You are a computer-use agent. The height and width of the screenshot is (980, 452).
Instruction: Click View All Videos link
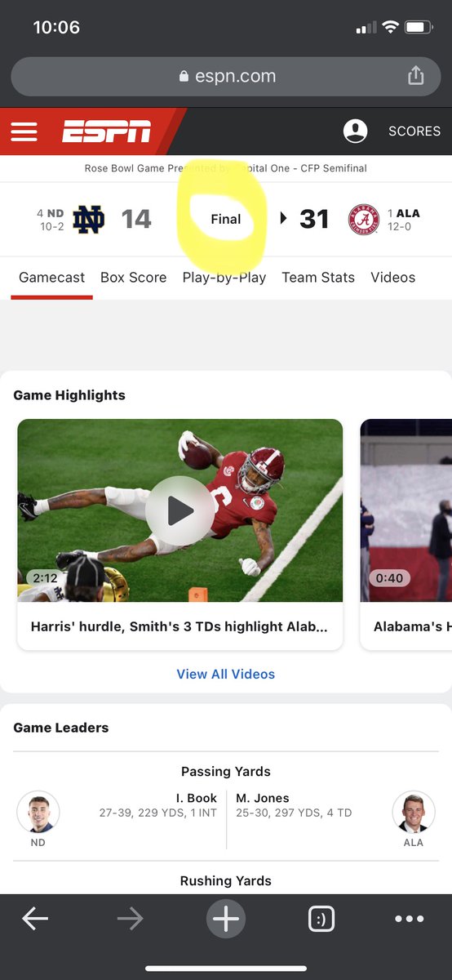tap(226, 674)
